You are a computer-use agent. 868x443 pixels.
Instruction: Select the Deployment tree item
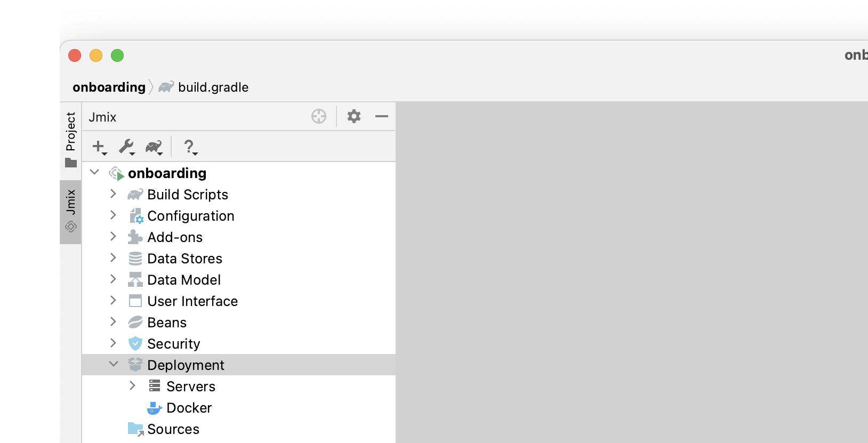(x=186, y=365)
